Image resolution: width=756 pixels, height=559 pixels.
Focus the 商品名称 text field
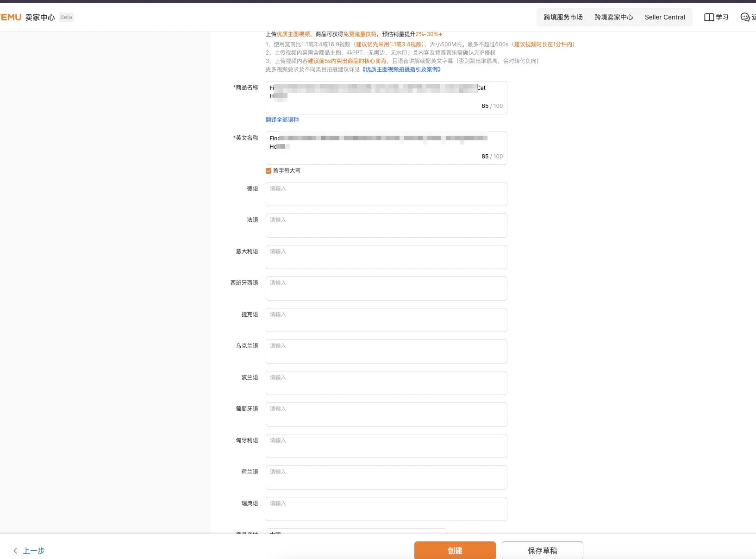386,97
